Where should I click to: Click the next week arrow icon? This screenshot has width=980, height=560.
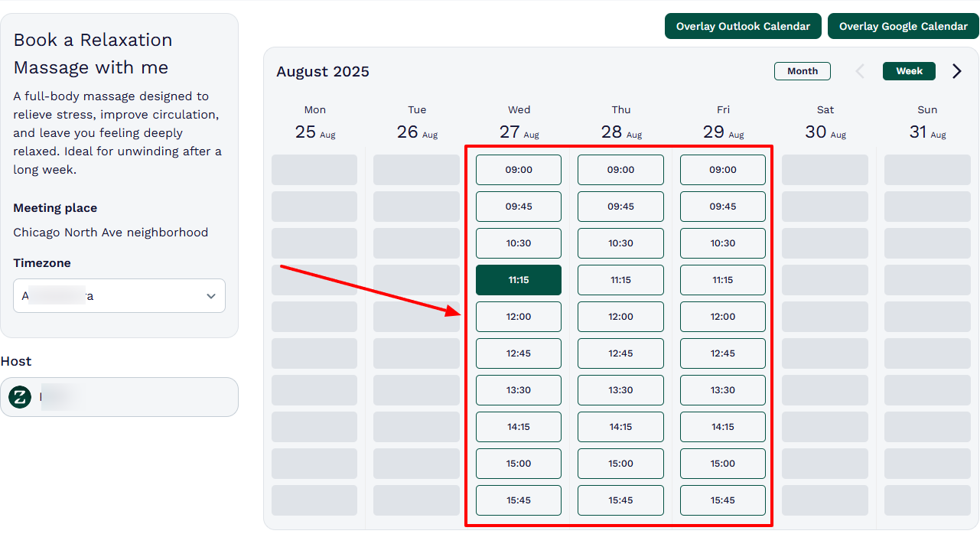point(956,71)
